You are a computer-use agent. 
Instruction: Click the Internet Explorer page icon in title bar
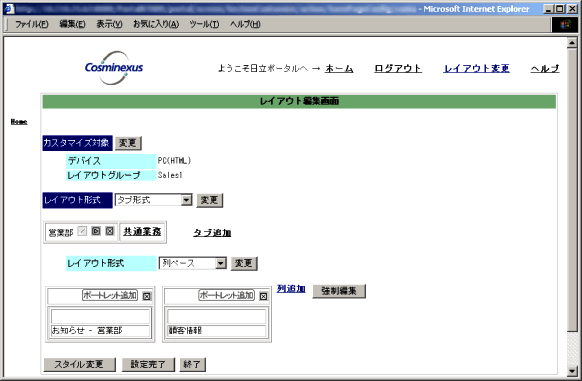coord(9,9)
